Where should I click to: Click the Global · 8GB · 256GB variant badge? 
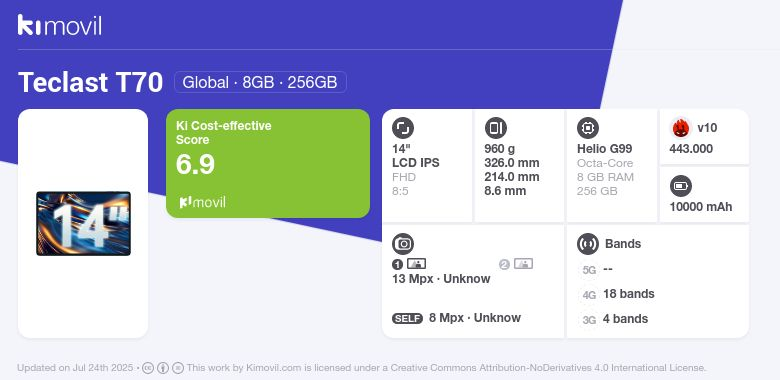click(x=260, y=82)
